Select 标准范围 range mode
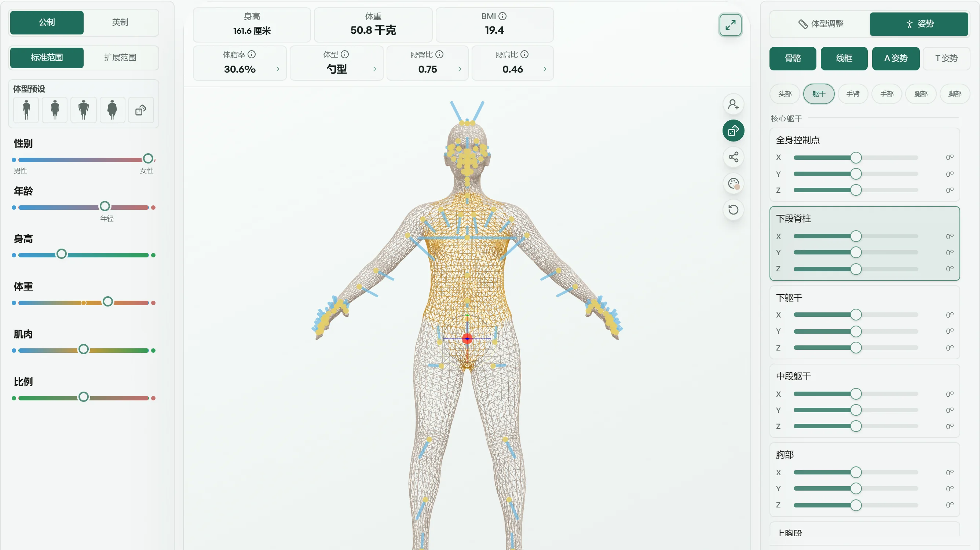The image size is (980, 550). 47,58
